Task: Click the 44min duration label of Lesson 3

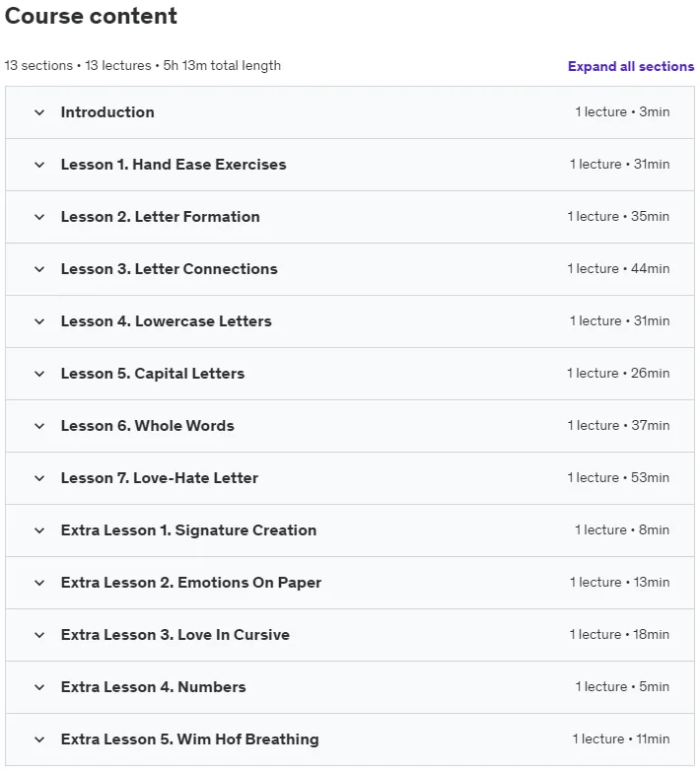Action: click(651, 268)
